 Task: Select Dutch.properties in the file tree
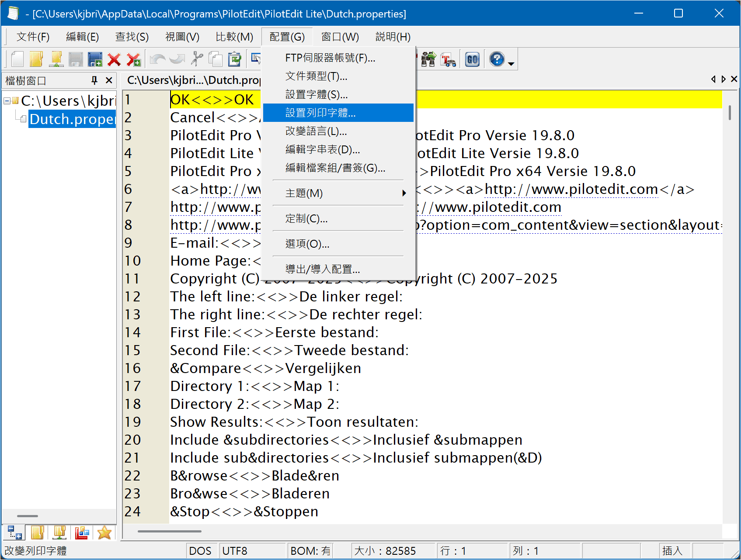coord(72,119)
